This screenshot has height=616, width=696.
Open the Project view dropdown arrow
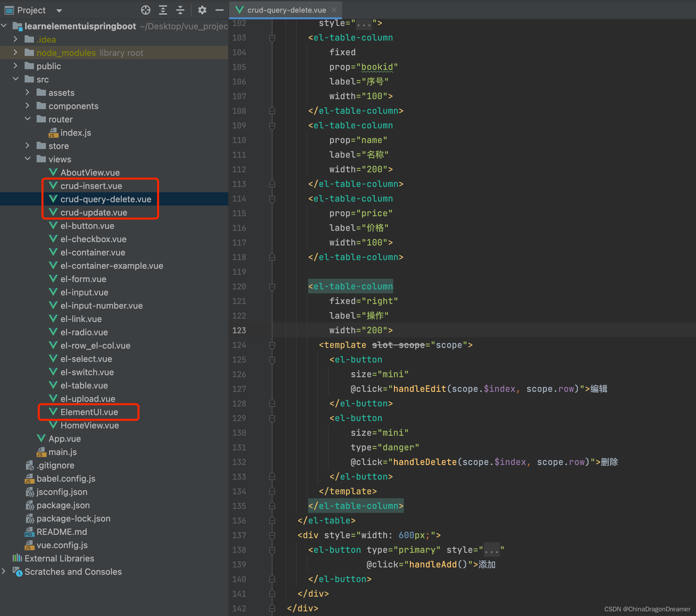click(x=59, y=11)
